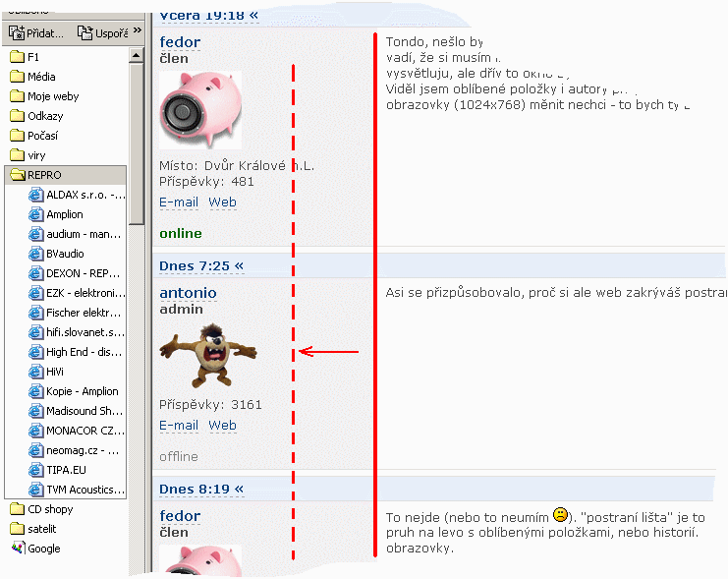
Task: Open the Dnes 7:25 post permalink
Action: [x=201, y=266]
